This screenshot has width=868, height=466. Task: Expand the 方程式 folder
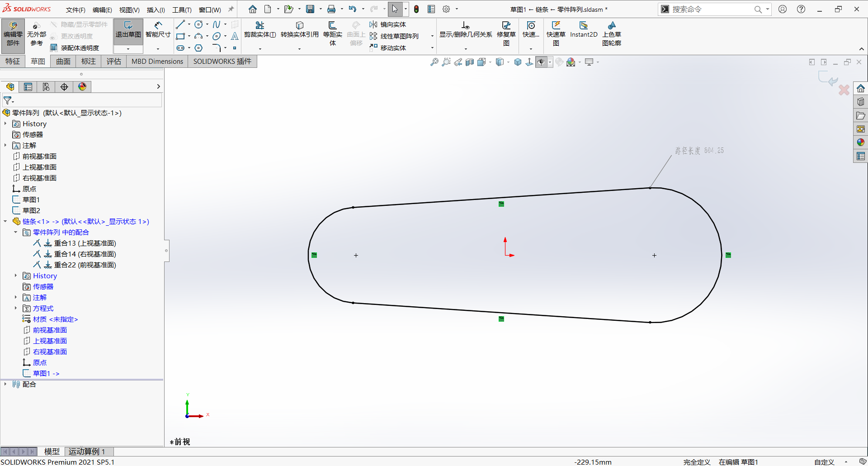coord(16,308)
